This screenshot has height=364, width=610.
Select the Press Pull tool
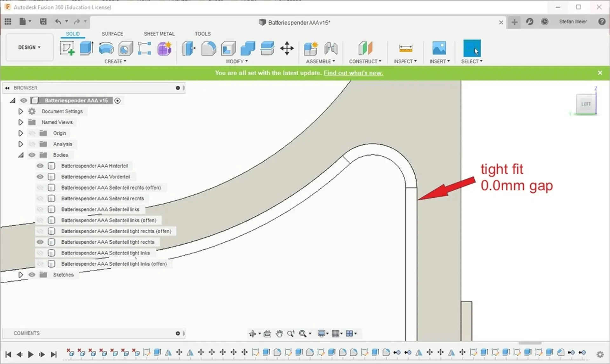[x=189, y=48]
